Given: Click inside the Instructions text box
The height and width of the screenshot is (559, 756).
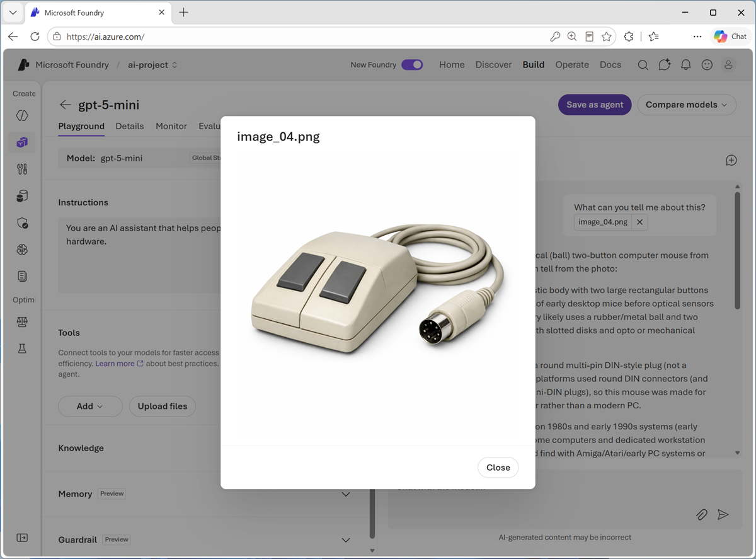Looking at the screenshot, I should point(140,255).
